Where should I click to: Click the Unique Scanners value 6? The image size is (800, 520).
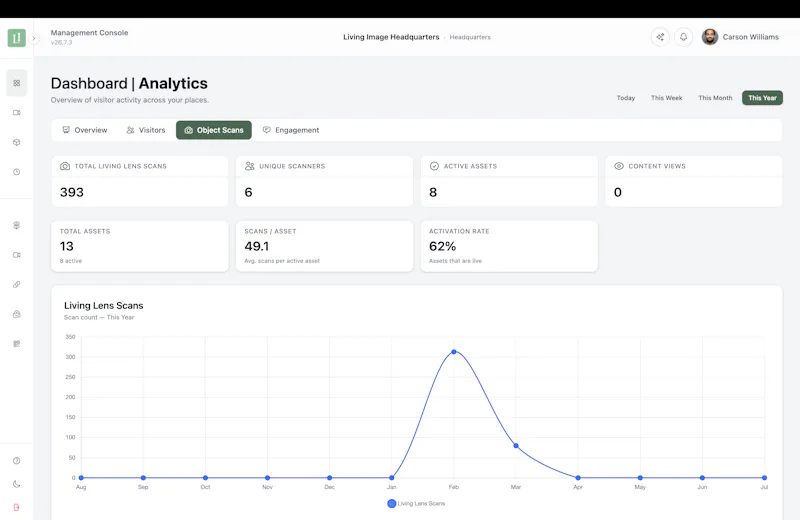248,192
